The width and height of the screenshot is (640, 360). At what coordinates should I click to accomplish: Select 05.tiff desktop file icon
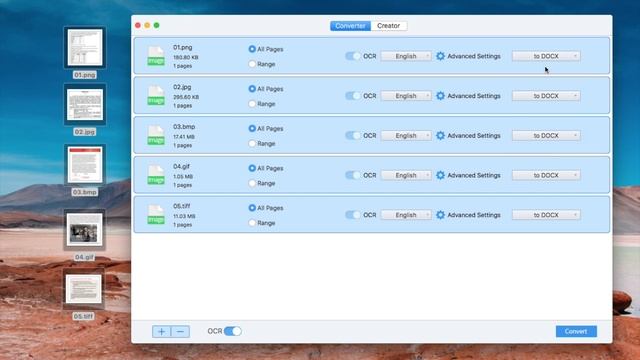[84, 289]
